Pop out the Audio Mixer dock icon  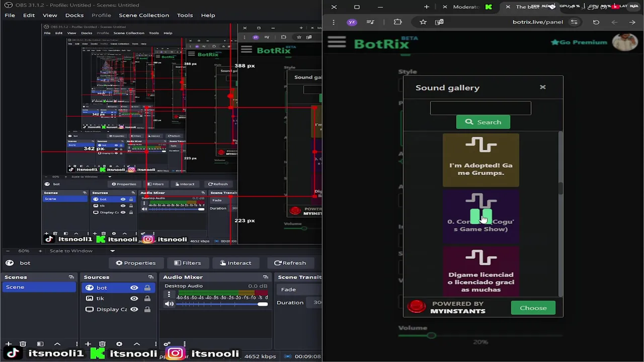[x=266, y=277]
